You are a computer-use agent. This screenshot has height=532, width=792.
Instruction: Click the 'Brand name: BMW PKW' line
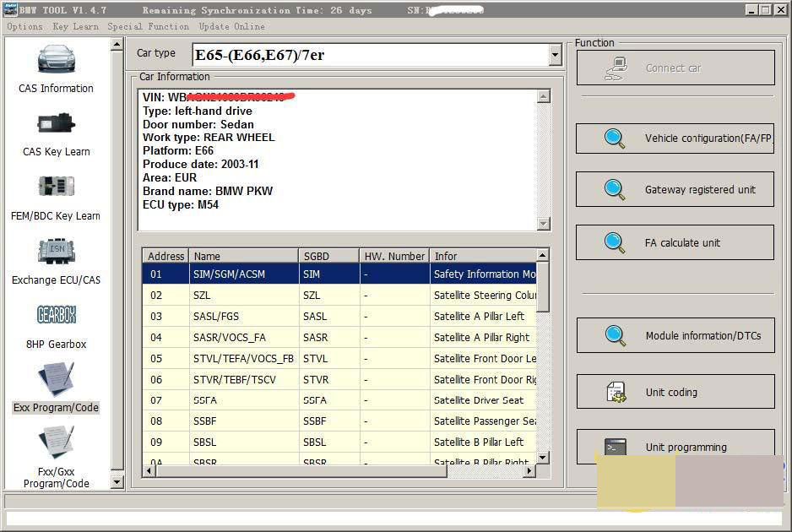pyautogui.click(x=208, y=191)
